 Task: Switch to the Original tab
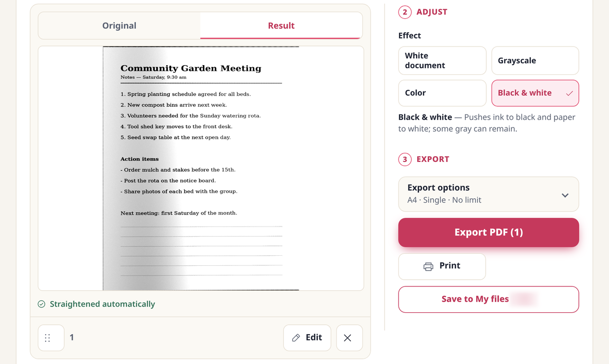[119, 25]
